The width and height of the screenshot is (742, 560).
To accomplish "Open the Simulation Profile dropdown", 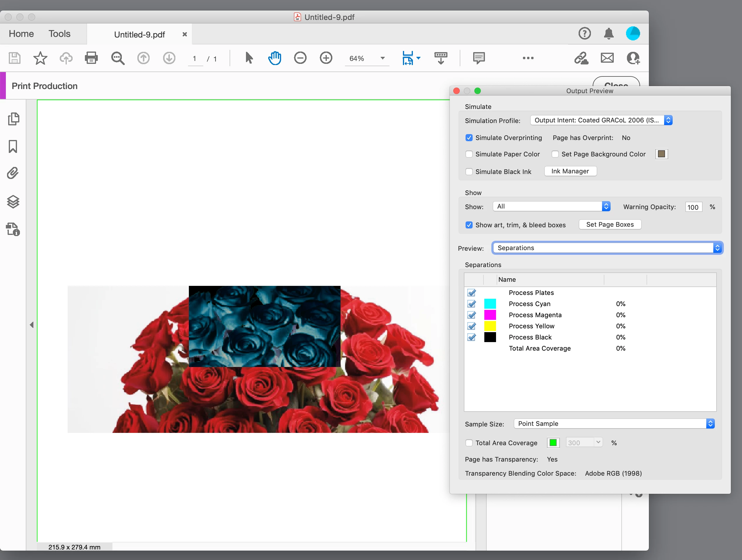I will click(x=601, y=120).
